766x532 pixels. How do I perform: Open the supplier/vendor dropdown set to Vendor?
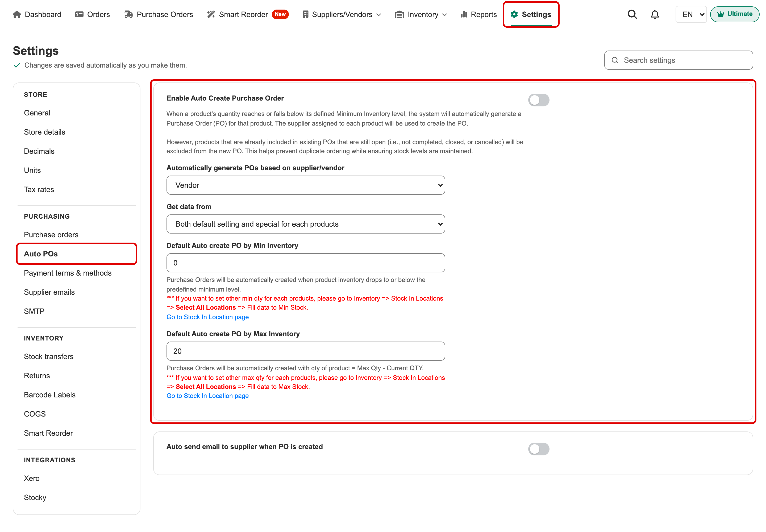pyautogui.click(x=306, y=185)
